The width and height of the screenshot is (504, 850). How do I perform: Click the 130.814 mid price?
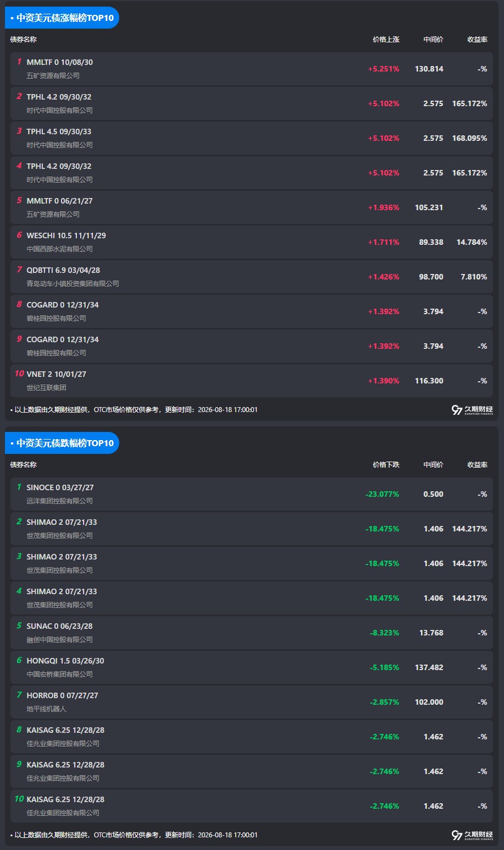tap(429, 69)
